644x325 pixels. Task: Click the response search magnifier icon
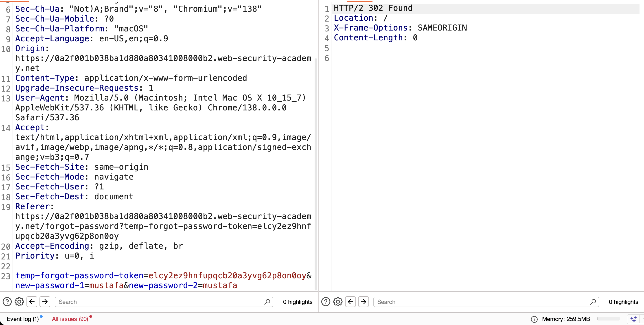tap(593, 302)
